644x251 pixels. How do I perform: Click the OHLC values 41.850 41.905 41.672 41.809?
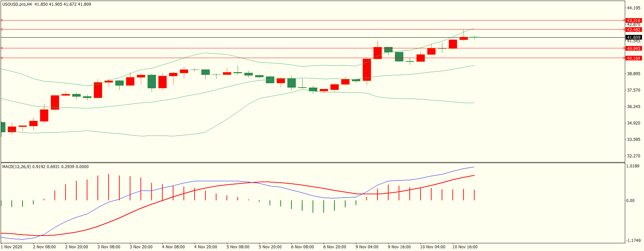tap(63, 4)
